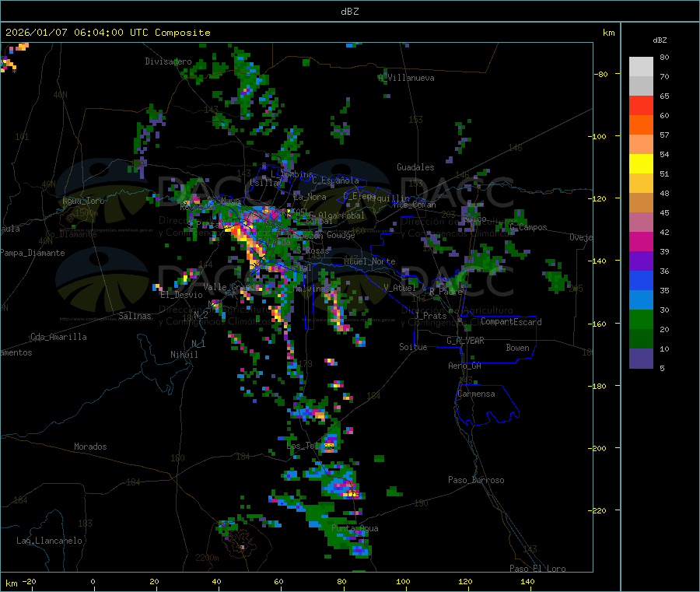Click the Punta_Agua place label
The image size is (700, 592).
point(355,529)
